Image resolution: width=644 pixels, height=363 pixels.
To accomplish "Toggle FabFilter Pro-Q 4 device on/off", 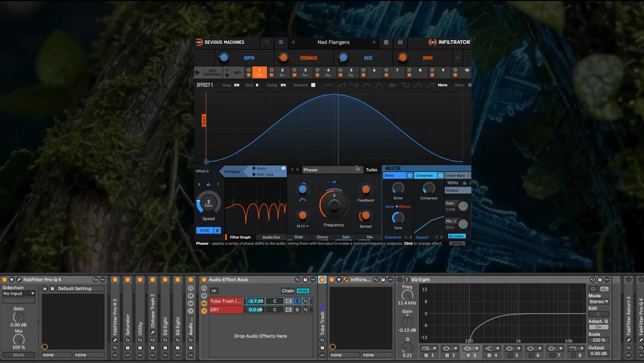I will [4, 280].
